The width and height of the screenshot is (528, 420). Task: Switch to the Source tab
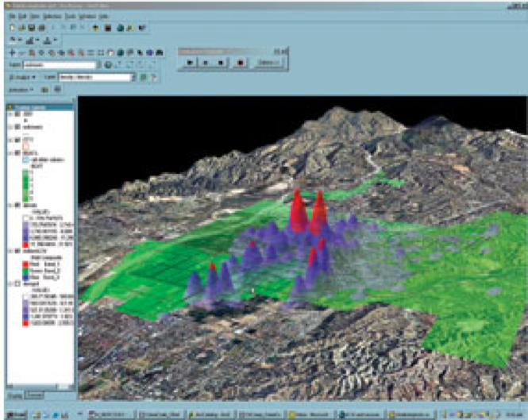pyautogui.click(x=35, y=395)
